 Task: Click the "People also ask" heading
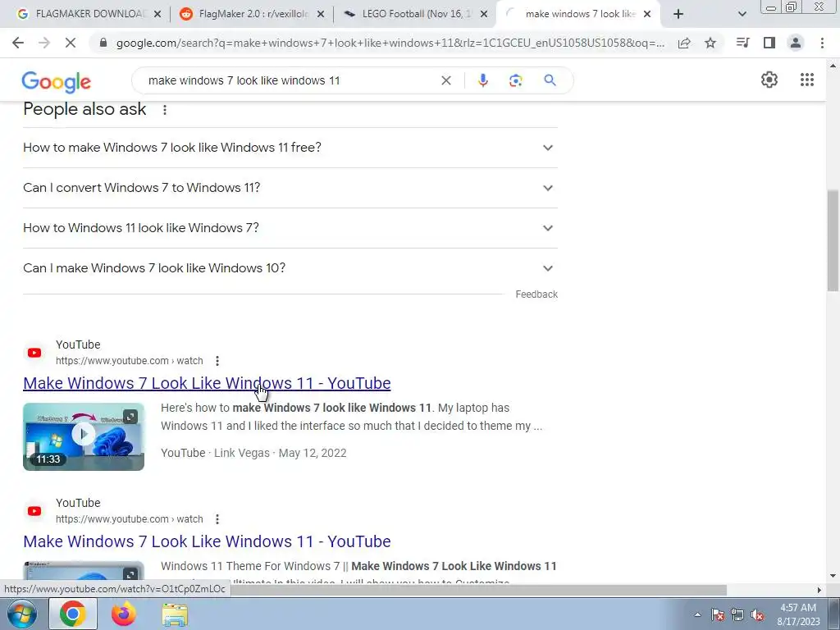point(84,109)
